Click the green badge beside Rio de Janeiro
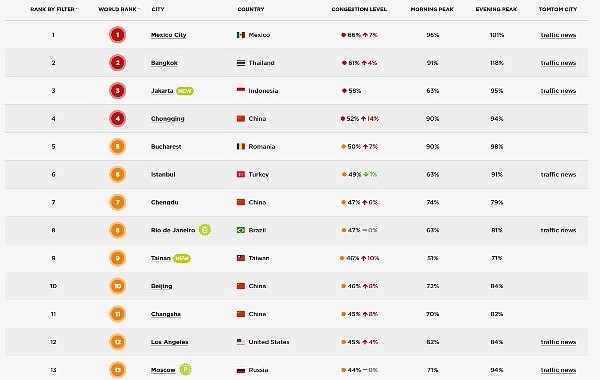Screen dimensions: 600x380 point(205,230)
